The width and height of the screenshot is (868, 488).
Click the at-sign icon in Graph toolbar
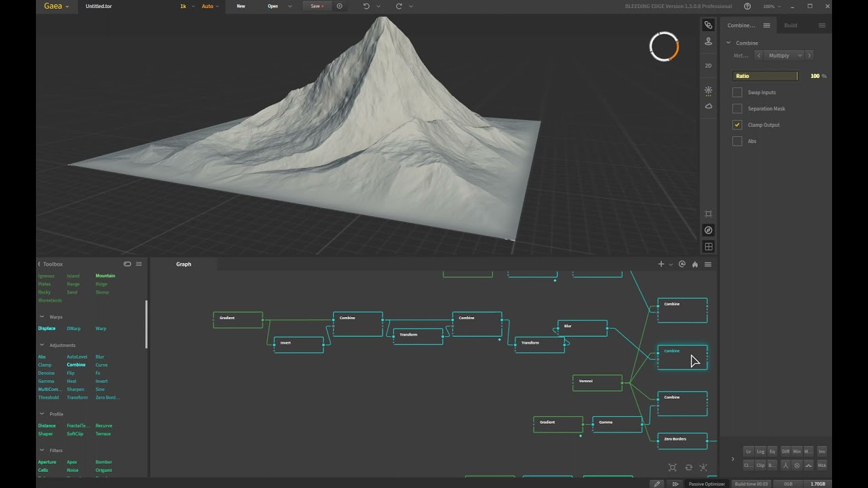coord(682,264)
